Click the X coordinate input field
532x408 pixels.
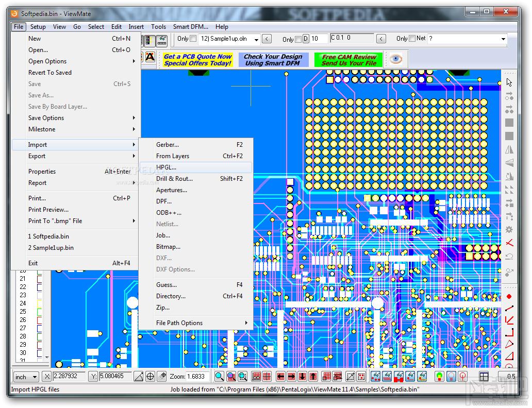[69, 377]
